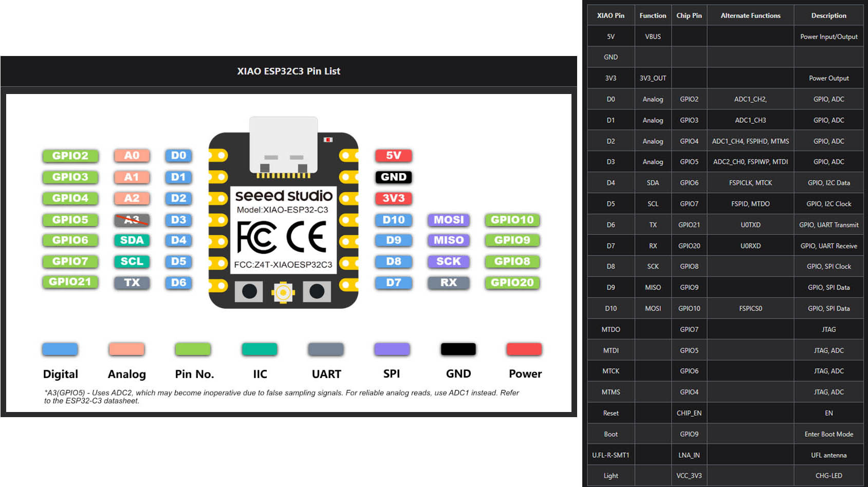Click the "Power Input/Output" table cell
Viewport: 868px width, 487px height.
coord(829,36)
